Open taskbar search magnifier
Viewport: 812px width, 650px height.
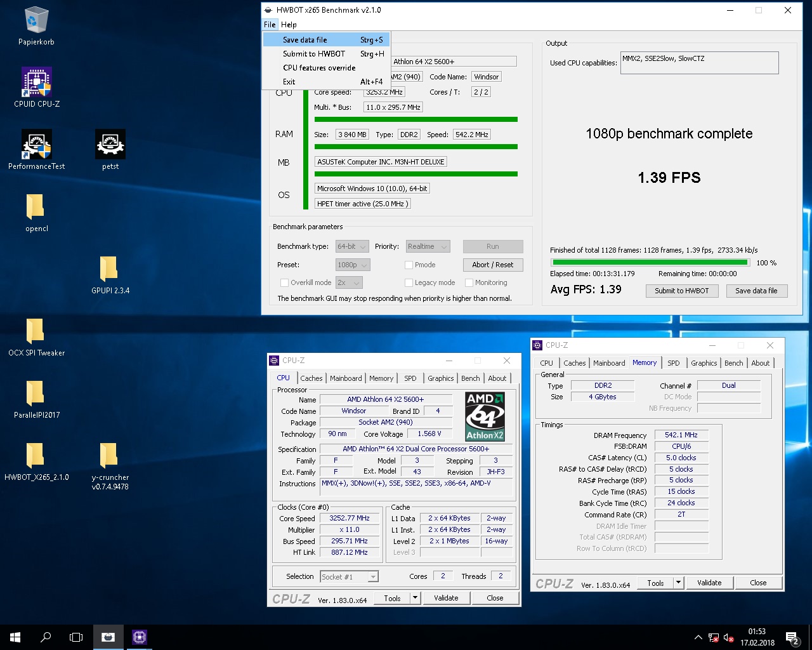(x=46, y=637)
